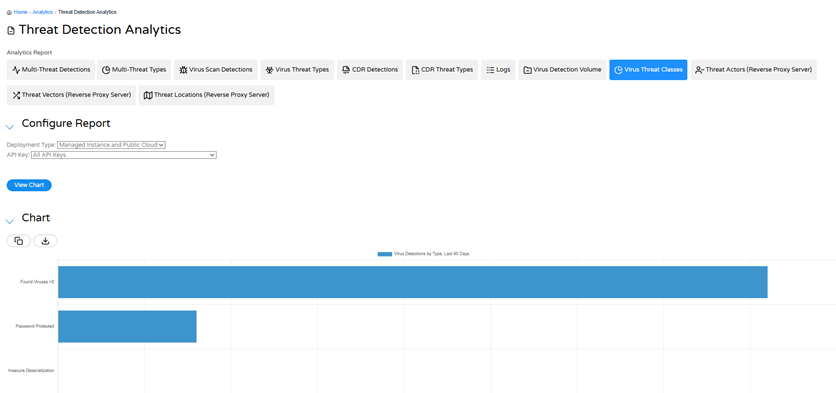Click the Virus Detections by Type legend label
The height and width of the screenshot is (393, 836).
(x=431, y=254)
